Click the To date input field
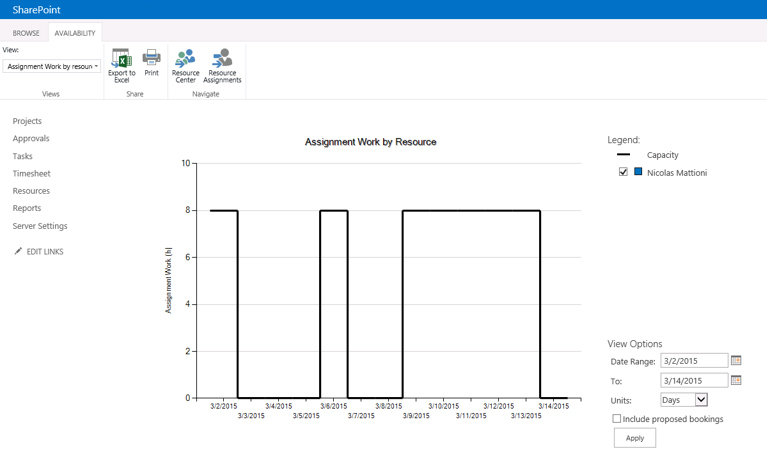Viewport: 767px width, 467px height. coord(693,381)
